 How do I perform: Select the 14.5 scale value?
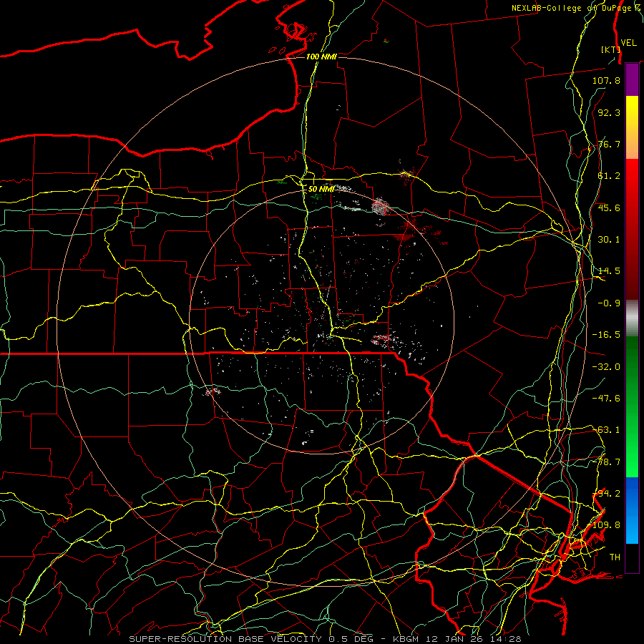click(609, 271)
